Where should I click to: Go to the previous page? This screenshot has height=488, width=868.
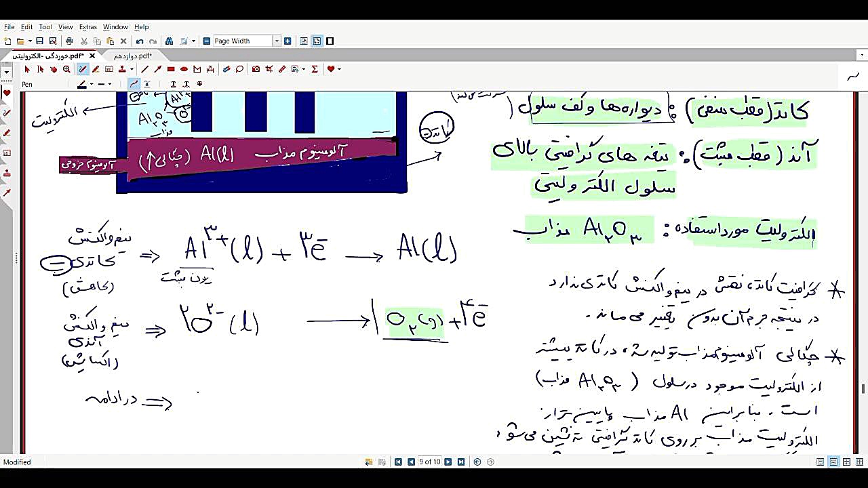tap(411, 462)
